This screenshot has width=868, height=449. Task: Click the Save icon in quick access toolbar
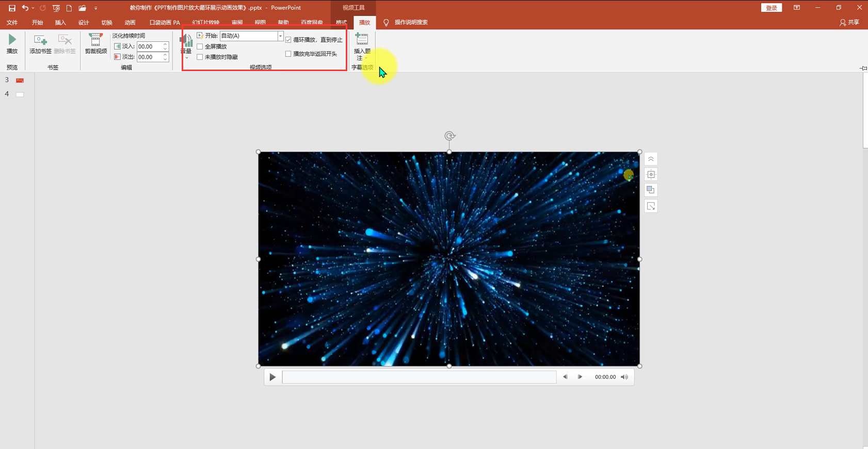[12, 8]
